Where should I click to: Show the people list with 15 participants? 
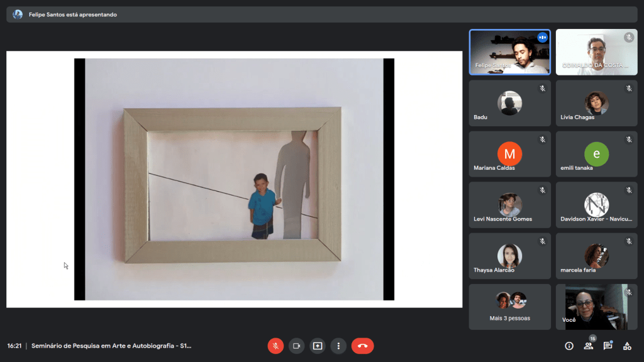pyautogui.click(x=589, y=346)
